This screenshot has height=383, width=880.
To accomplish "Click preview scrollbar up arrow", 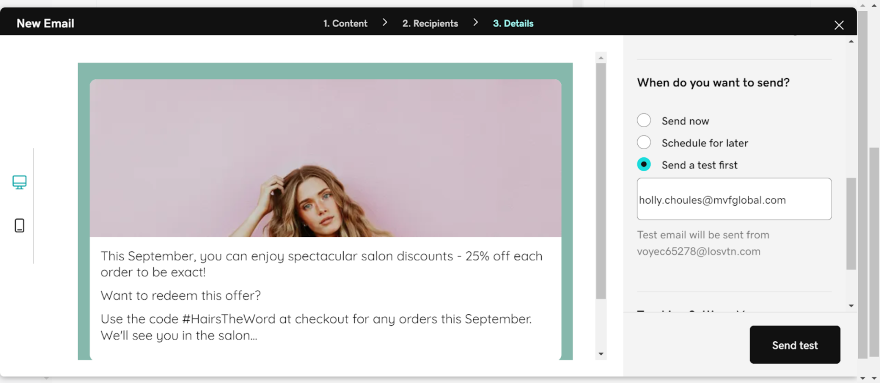I will (601, 57).
